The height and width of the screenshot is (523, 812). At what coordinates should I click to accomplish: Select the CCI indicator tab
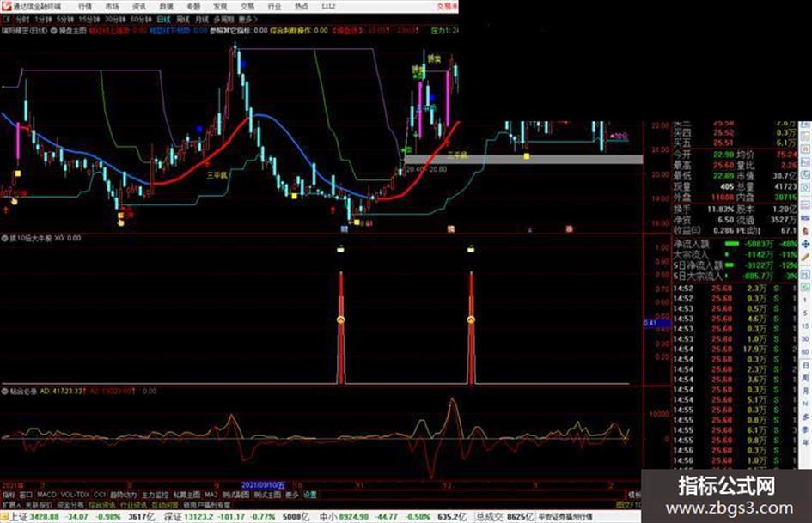coord(100,495)
